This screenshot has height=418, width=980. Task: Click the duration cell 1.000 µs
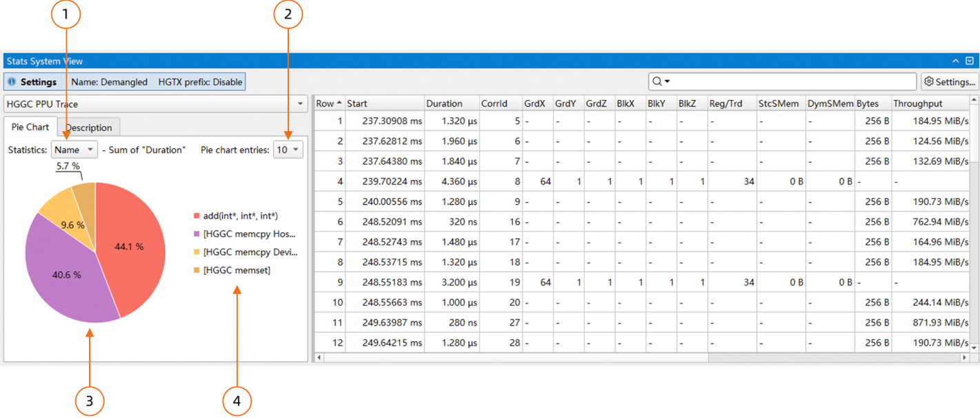pos(452,303)
